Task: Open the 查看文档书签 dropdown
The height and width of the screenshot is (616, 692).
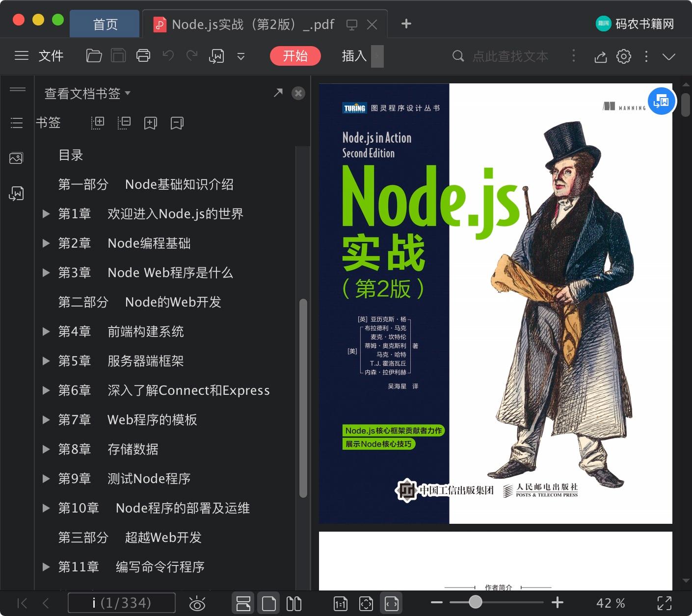Action: click(x=87, y=93)
